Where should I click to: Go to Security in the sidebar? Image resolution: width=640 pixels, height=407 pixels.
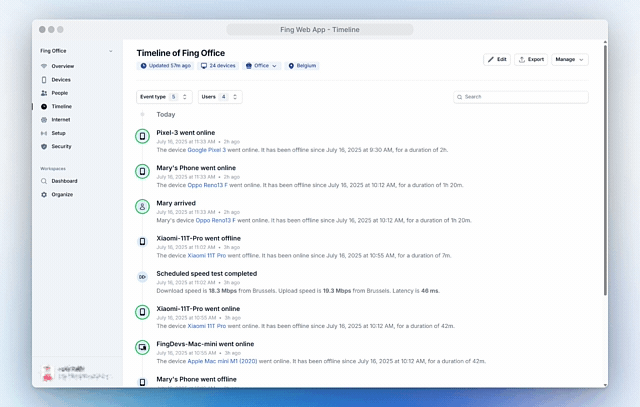pos(61,146)
